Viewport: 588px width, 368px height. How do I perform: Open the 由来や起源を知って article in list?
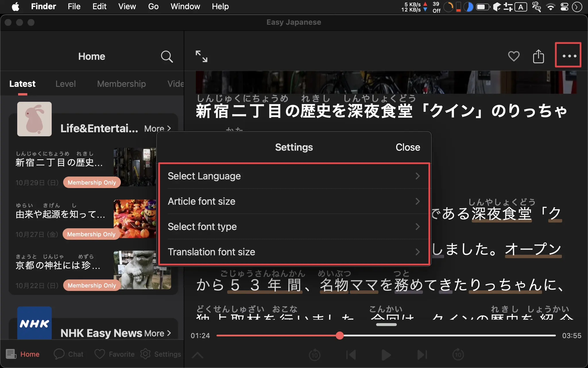[61, 214]
